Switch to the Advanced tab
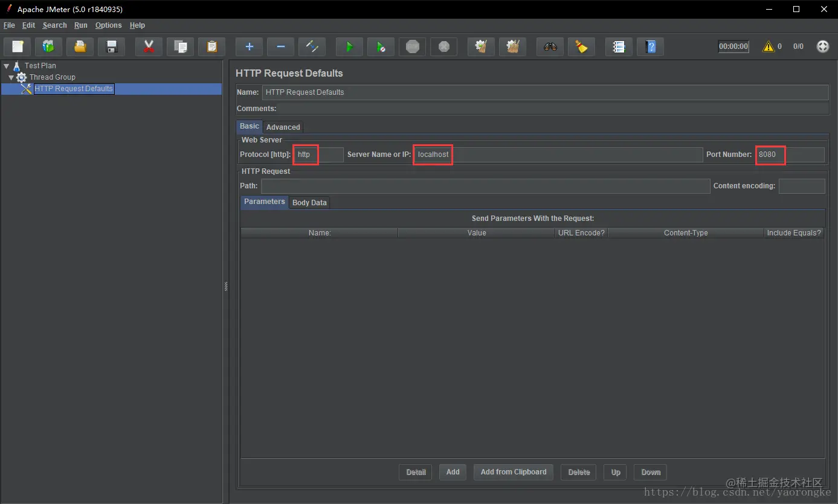This screenshot has width=838, height=504. tap(283, 127)
